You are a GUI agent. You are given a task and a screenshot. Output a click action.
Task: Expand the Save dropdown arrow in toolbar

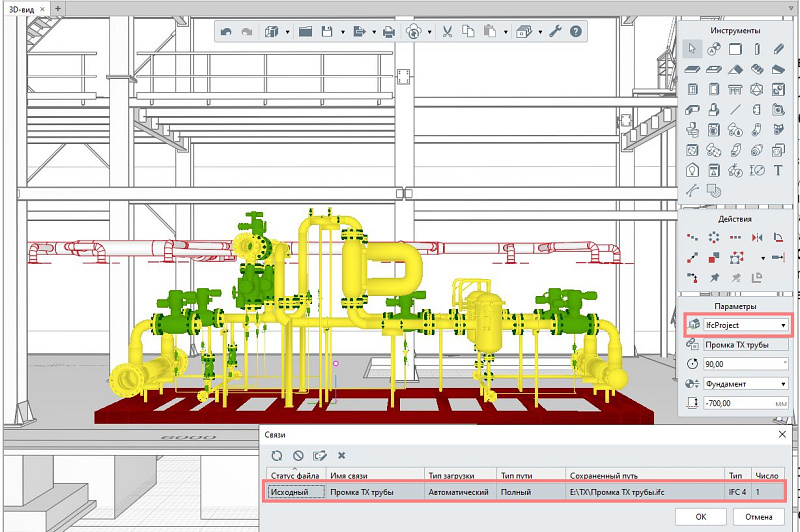point(341,32)
